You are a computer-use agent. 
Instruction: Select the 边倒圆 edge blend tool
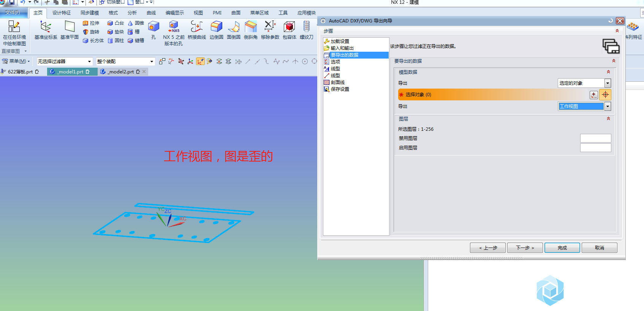click(217, 30)
